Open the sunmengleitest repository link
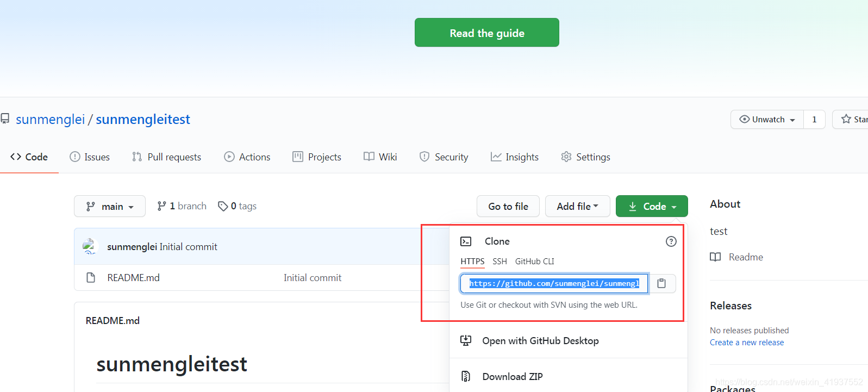Viewport: 868px width, 392px height. (x=143, y=119)
